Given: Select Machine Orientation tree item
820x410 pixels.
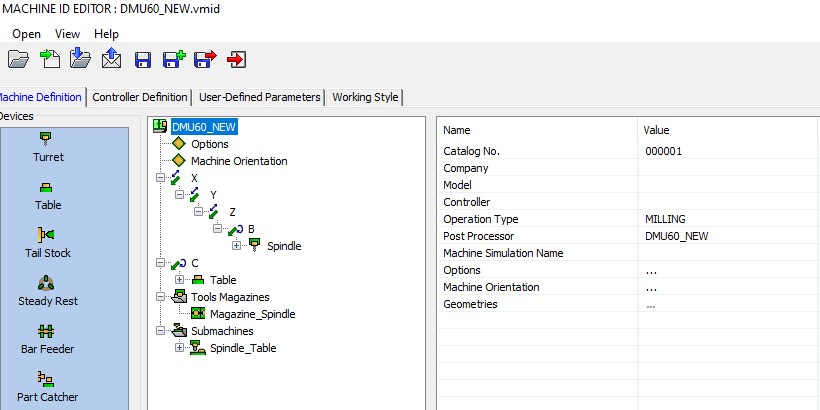Looking at the screenshot, I should tap(238, 161).
